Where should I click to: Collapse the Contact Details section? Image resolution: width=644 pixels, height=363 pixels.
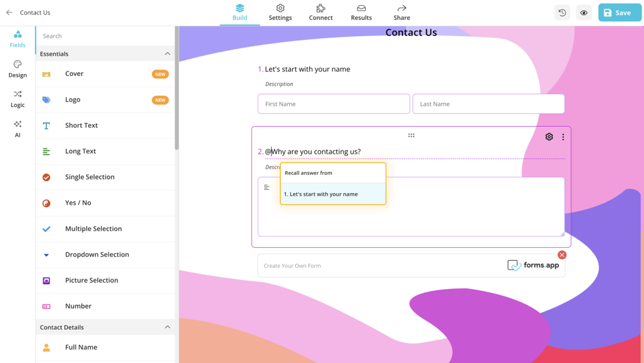point(167,327)
